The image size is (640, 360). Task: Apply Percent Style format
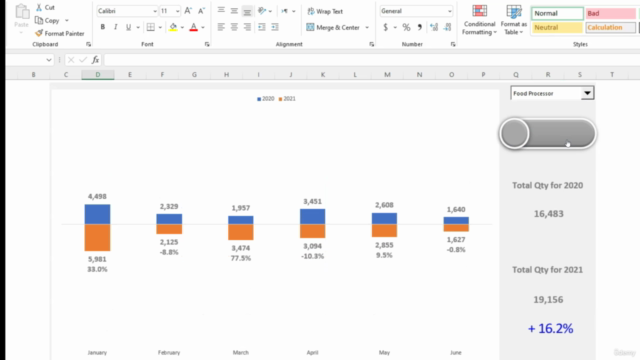[406, 27]
